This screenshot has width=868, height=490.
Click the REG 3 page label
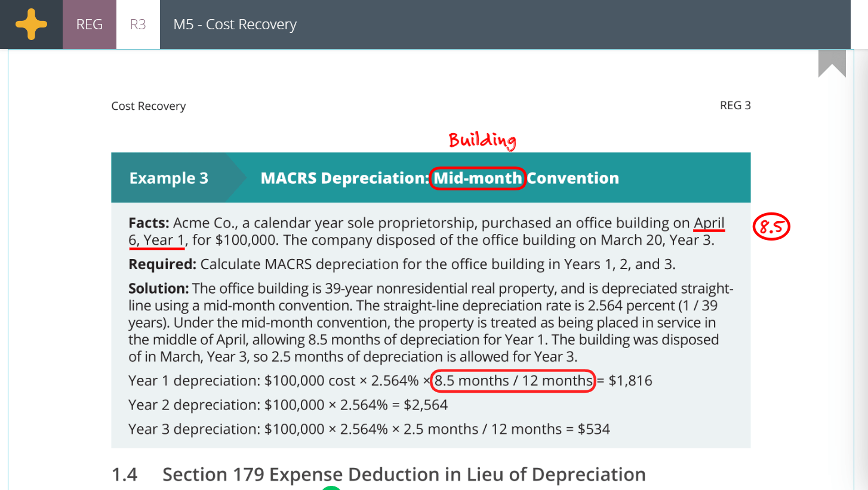pos(735,105)
